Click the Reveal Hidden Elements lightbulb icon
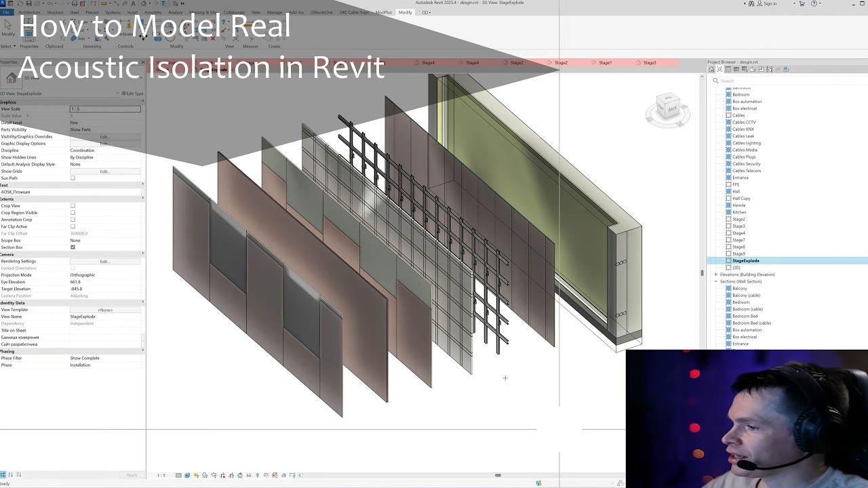Screen dimensions: 868x488 [x=257, y=475]
